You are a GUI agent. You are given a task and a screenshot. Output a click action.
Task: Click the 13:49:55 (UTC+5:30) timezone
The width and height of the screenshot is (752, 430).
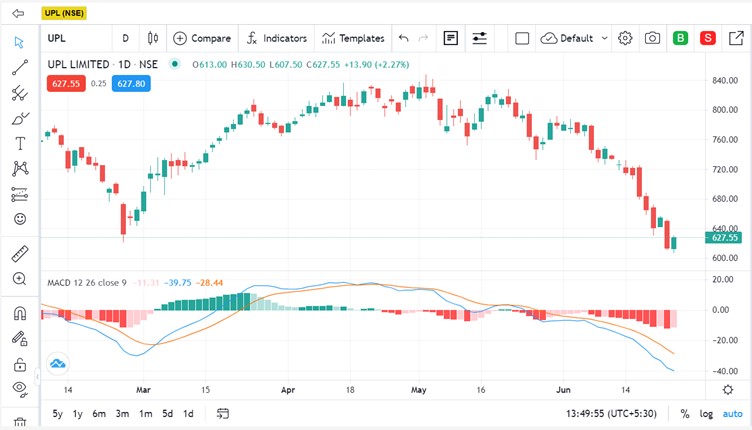(611, 414)
